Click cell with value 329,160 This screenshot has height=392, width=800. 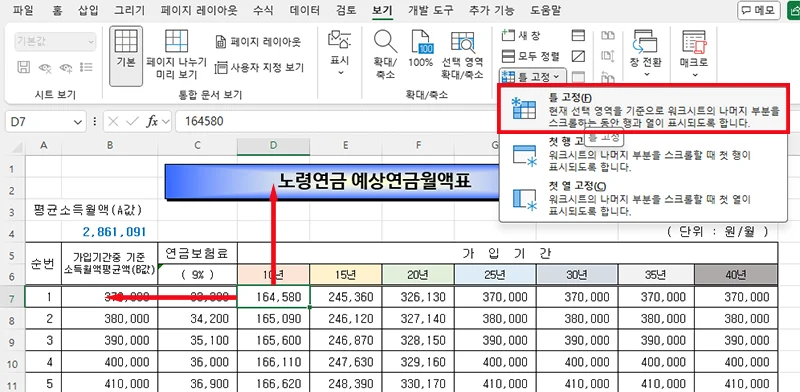click(418, 362)
